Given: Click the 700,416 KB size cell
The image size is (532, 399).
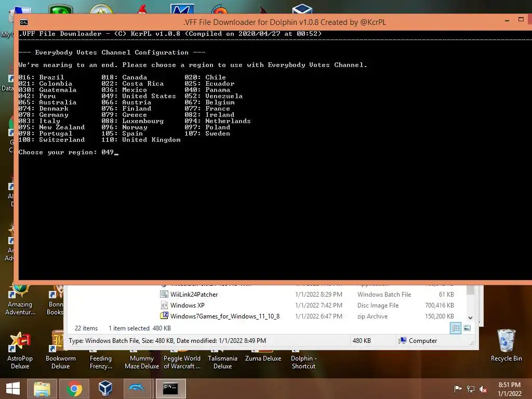Looking at the screenshot, I should (x=440, y=305).
